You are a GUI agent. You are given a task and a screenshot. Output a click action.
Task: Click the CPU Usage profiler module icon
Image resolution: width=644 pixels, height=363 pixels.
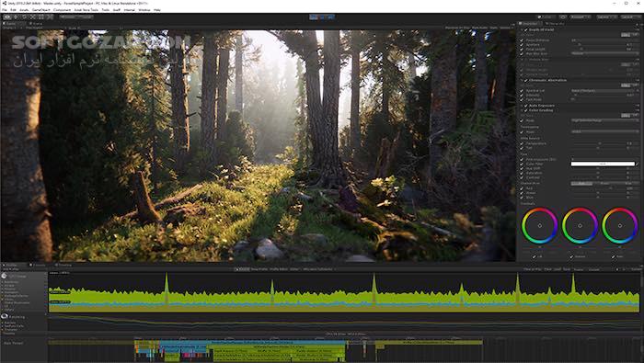(x=5, y=276)
